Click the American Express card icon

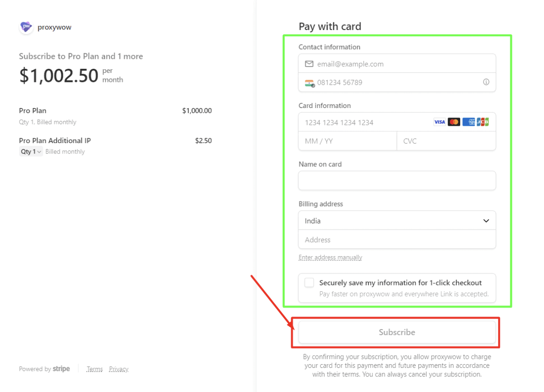pyautogui.click(x=468, y=122)
